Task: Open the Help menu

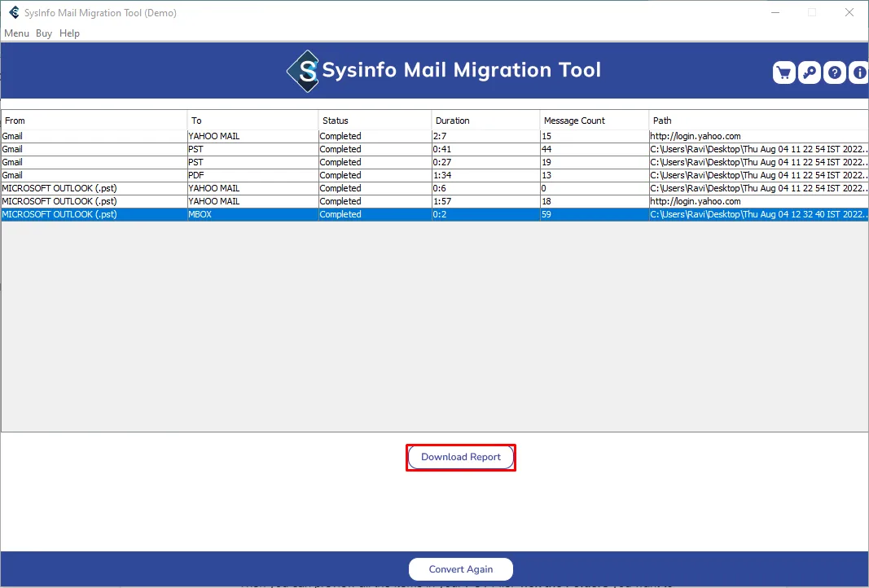Action: pyautogui.click(x=70, y=33)
